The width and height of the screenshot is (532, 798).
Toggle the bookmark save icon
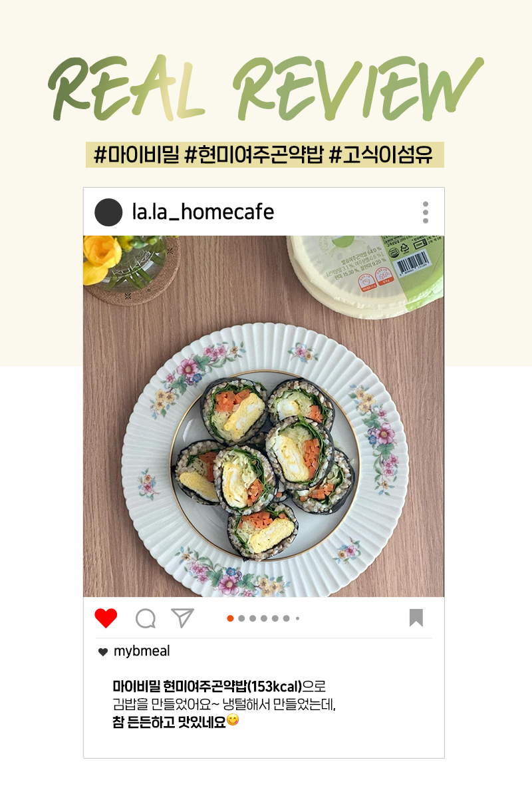coord(416,618)
